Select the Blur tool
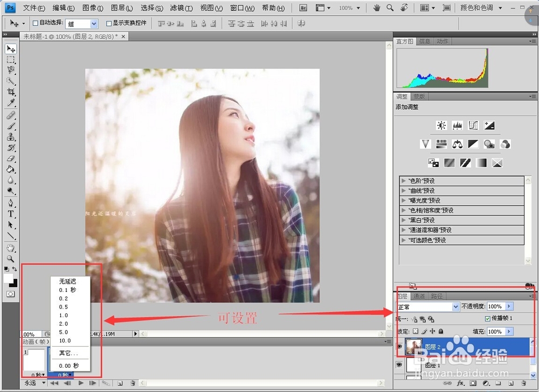 (11, 180)
